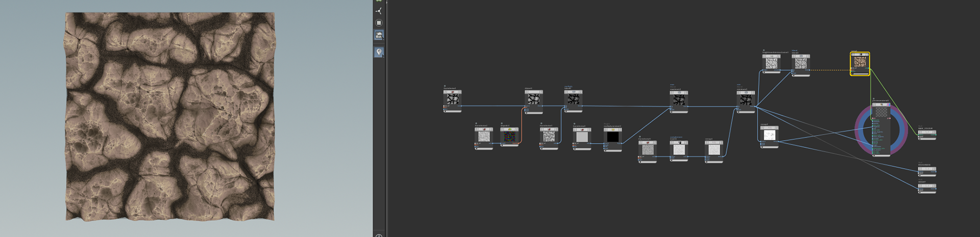Select the ROUGHNESS output node
The height and width of the screenshot is (237, 980).
pyautogui.click(x=927, y=170)
